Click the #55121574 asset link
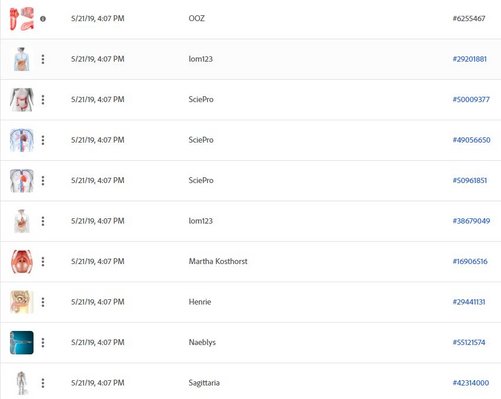The height and width of the screenshot is (399, 501). click(469, 343)
